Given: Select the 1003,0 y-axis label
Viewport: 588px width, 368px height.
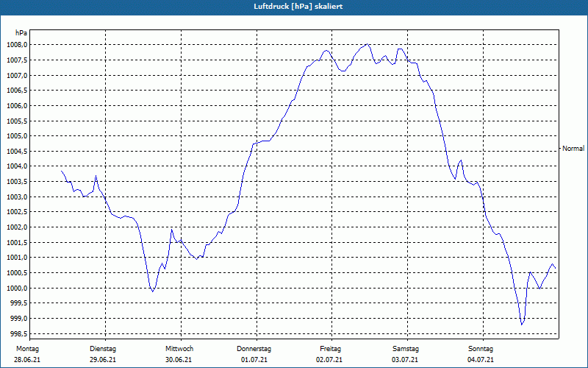Looking at the screenshot, I should [x=17, y=197].
